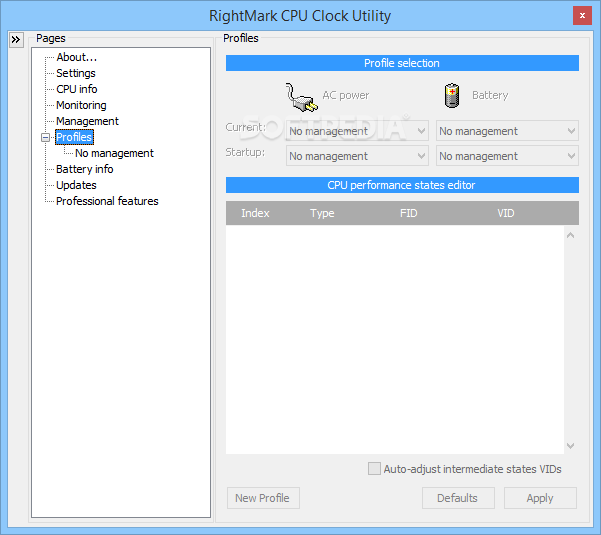This screenshot has width=601, height=535.
Task: Open the Monitoring page
Action: click(x=81, y=105)
